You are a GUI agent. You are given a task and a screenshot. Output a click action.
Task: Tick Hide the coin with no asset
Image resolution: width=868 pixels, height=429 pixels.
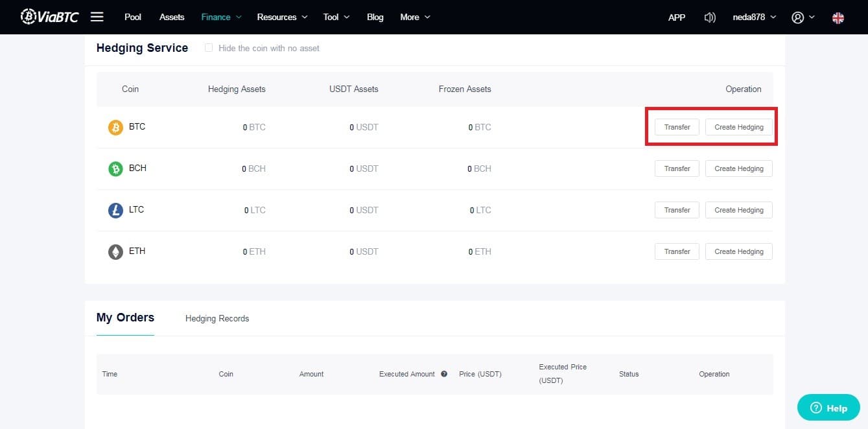[x=209, y=48]
